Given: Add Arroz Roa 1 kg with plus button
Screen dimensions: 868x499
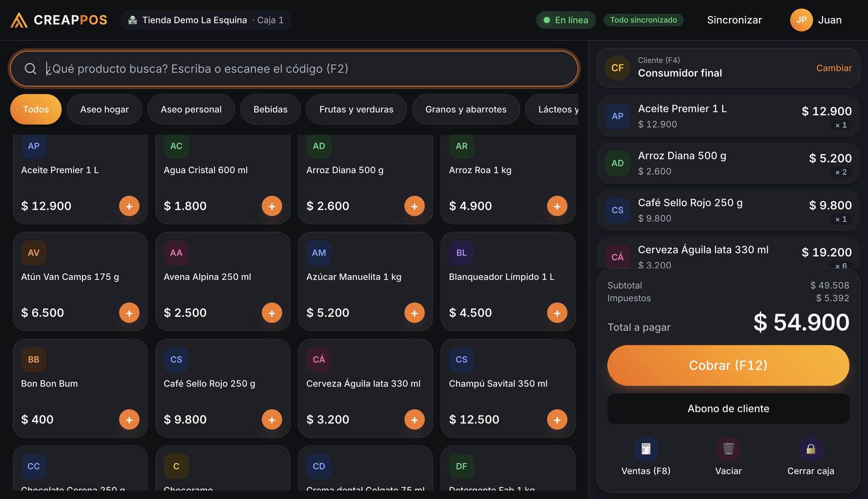Looking at the screenshot, I should pos(557,206).
